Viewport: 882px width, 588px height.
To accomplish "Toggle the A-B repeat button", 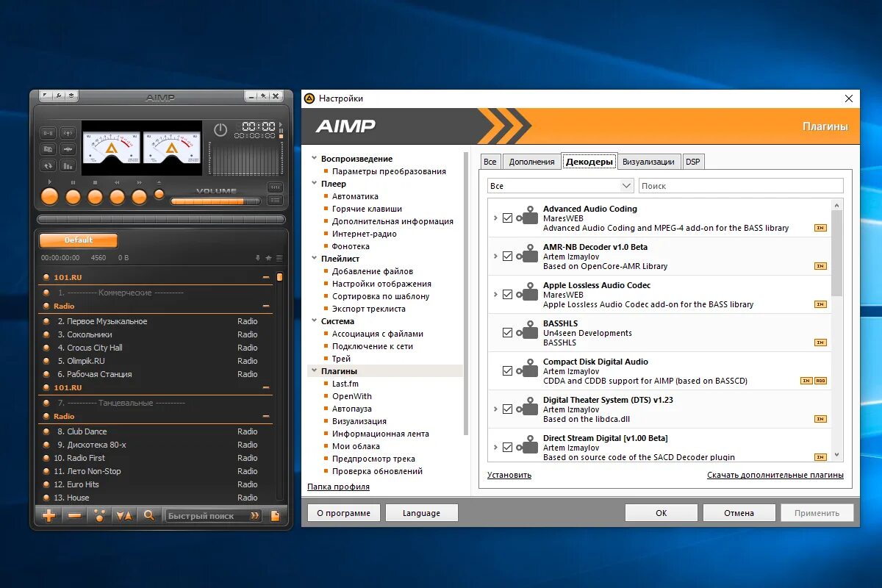I will [48, 133].
